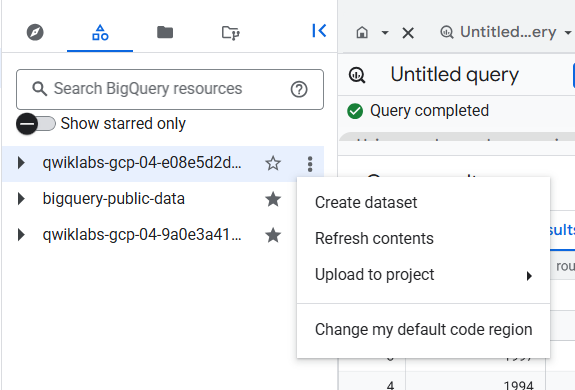Select the Classic Explorer shapes tab
575x390 pixels.
(100, 32)
